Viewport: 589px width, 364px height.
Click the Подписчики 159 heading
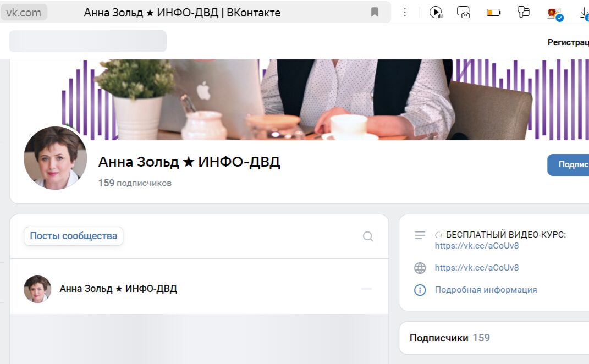(450, 338)
